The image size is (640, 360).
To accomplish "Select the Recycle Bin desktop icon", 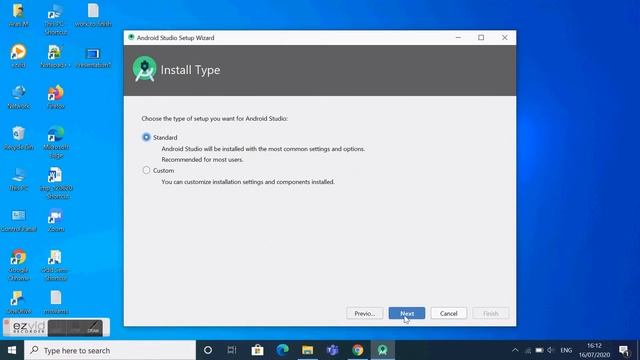I will click(18, 138).
